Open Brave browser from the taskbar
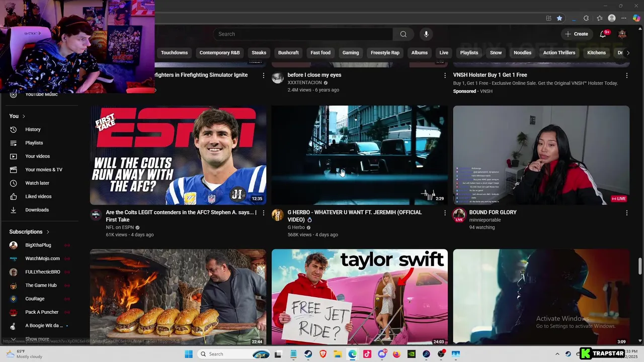 323,354
